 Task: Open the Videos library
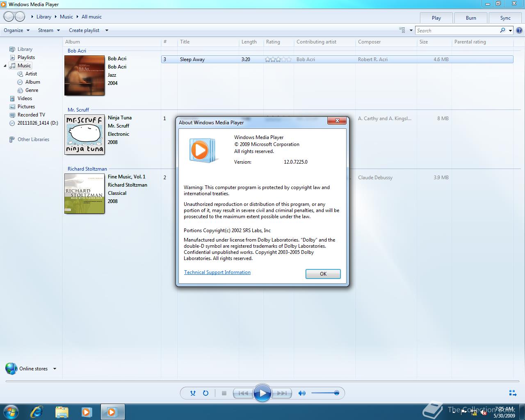click(25, 98)
